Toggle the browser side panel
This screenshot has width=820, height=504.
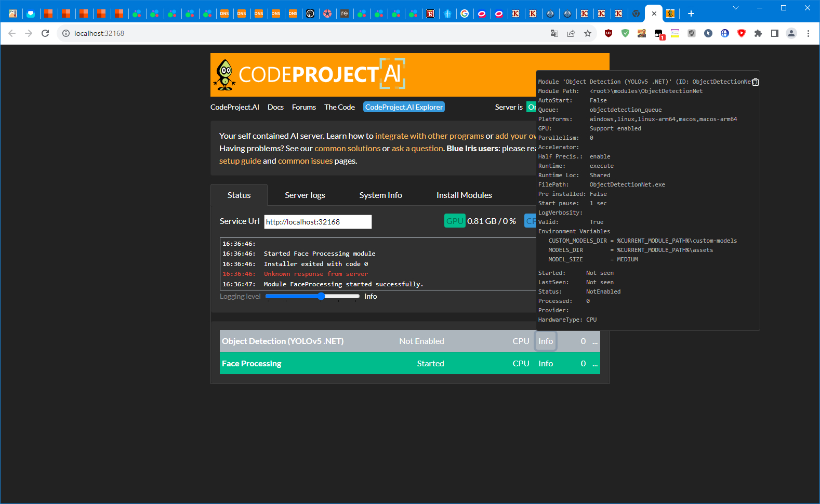coord(775,33)
